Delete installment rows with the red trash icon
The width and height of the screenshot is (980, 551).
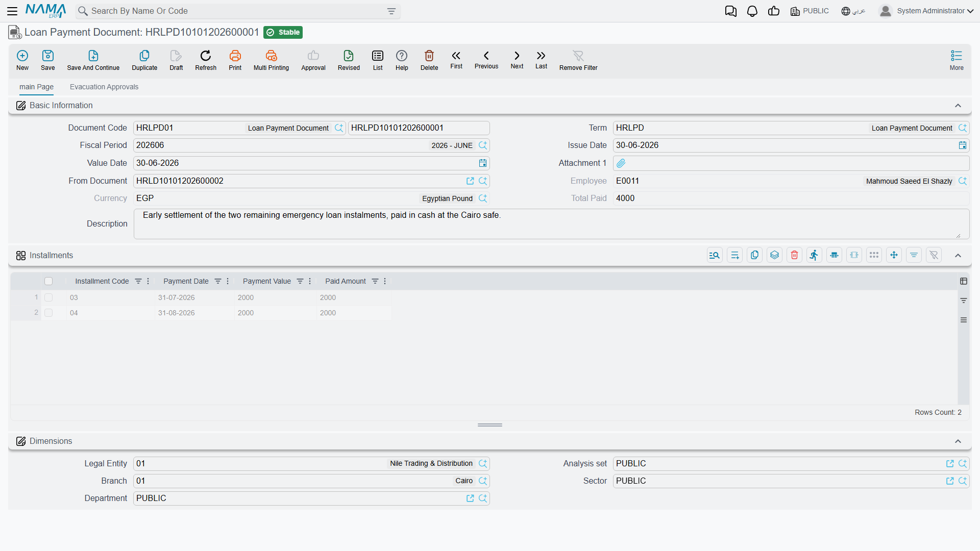794,255
